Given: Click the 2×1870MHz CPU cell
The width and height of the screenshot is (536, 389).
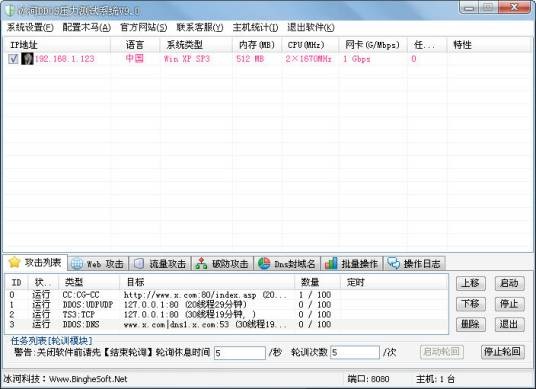Looking at the screenshot, I should (x=309, y=59).
